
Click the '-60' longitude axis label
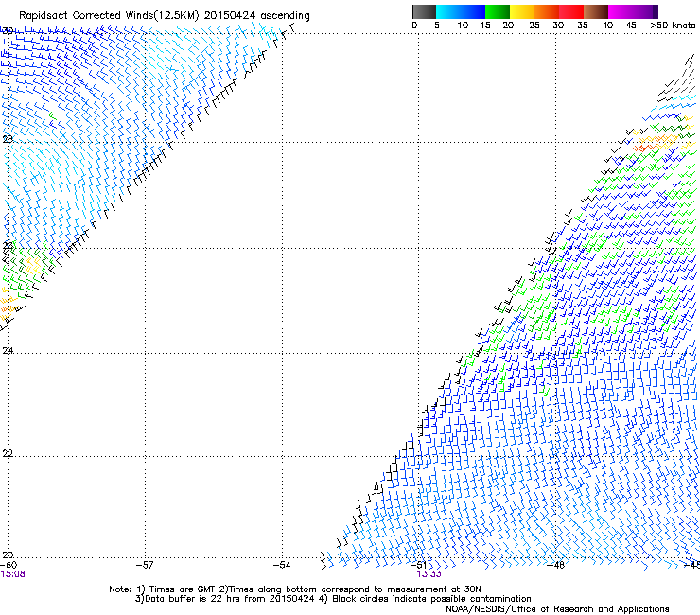click(x=8, y=565)
